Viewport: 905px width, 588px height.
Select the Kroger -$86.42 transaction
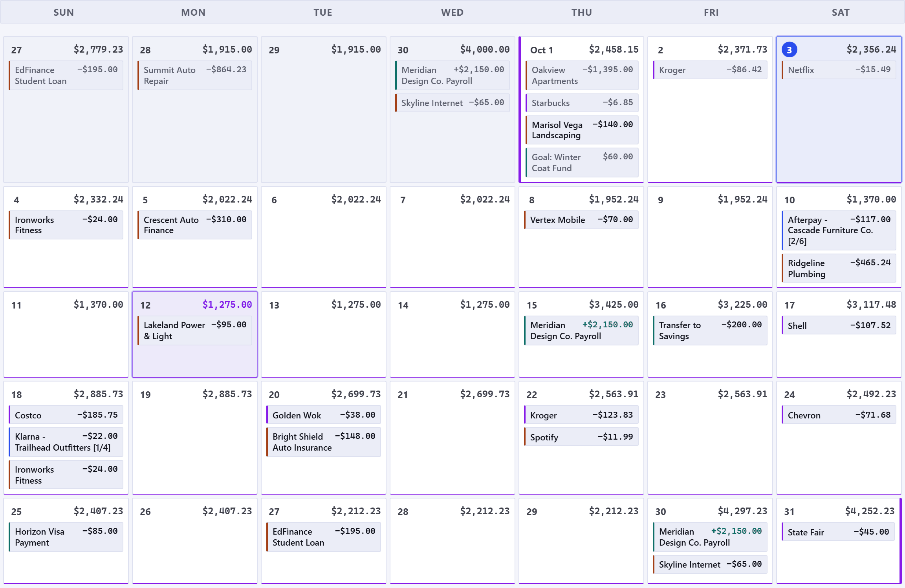coord(710,70)
